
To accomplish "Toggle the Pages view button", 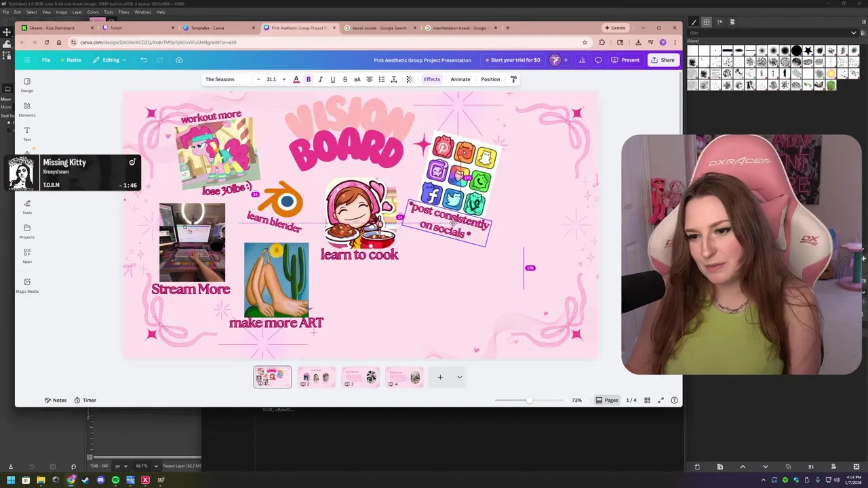I will pyautogui.click(x=607, y=400).
